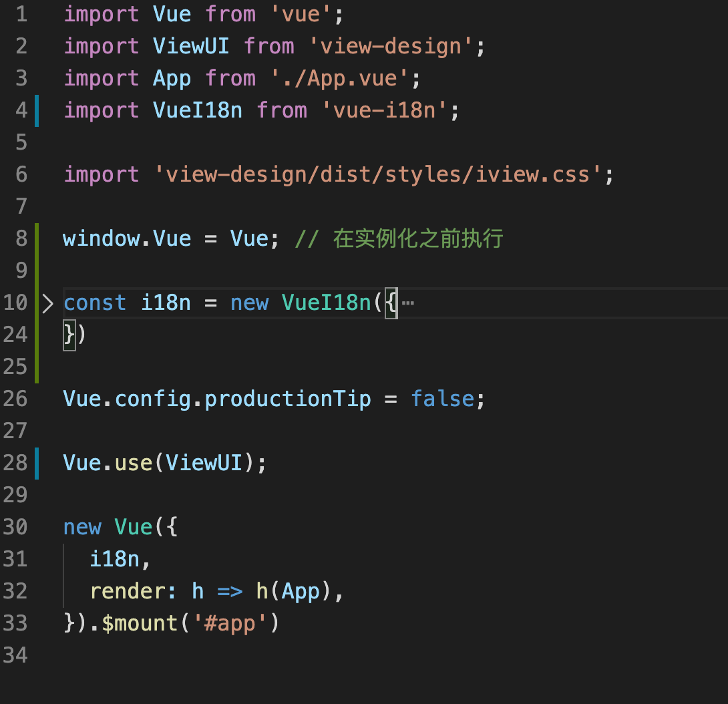Click the green gutter bar beside line 10
This screenshot has width=728, height=704.
click(x=38, y=302)
